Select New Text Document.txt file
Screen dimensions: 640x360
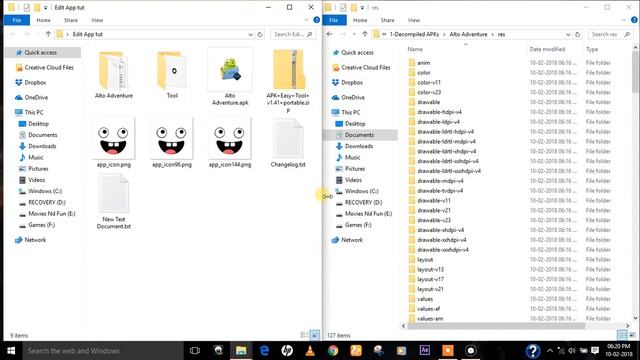114,201
